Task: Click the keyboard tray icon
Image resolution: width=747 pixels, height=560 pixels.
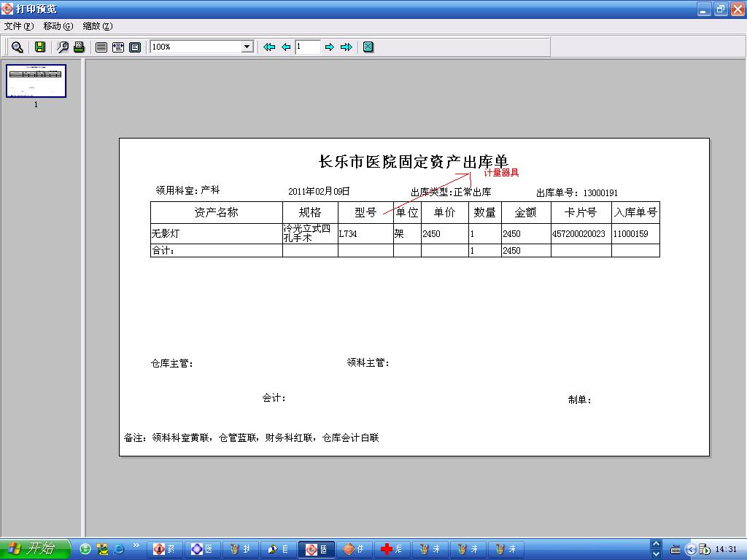Action: 675,550
